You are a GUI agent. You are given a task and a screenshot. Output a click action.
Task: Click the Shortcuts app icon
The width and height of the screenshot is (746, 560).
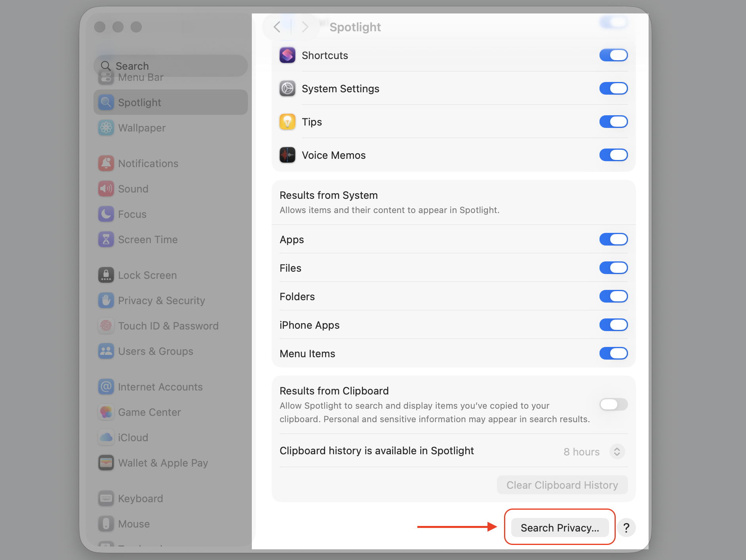click(x=287, y=55)
